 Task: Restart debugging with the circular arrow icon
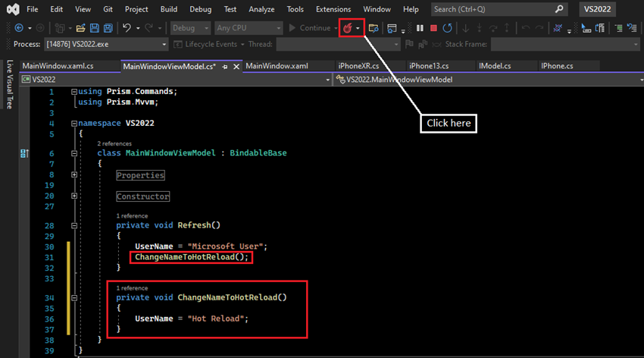[x=447, y=28]
